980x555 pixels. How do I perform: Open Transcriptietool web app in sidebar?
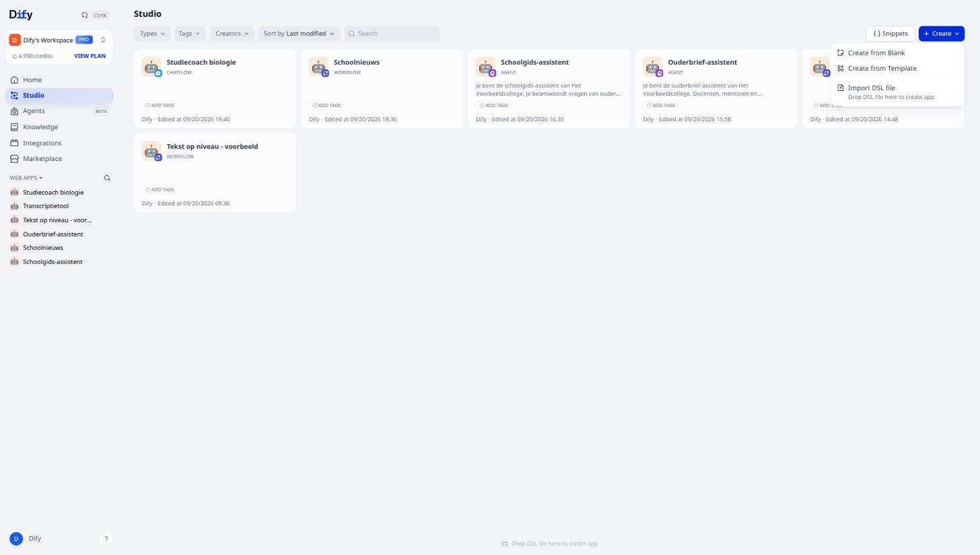pos(59,206)
